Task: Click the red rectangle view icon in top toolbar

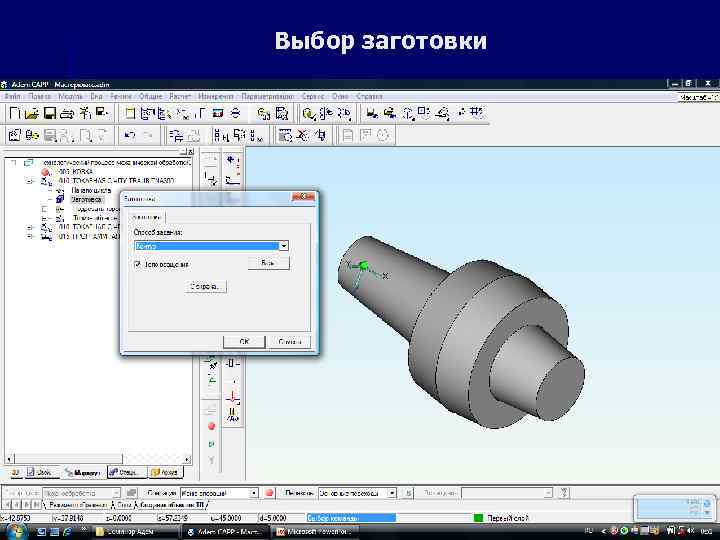Action: (x=218, y=113)
